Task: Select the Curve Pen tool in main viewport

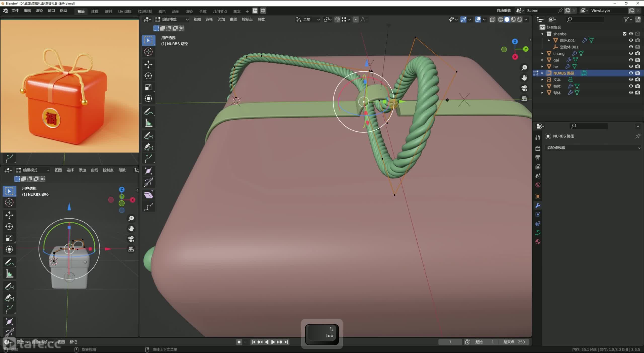Action: point(148,147)
